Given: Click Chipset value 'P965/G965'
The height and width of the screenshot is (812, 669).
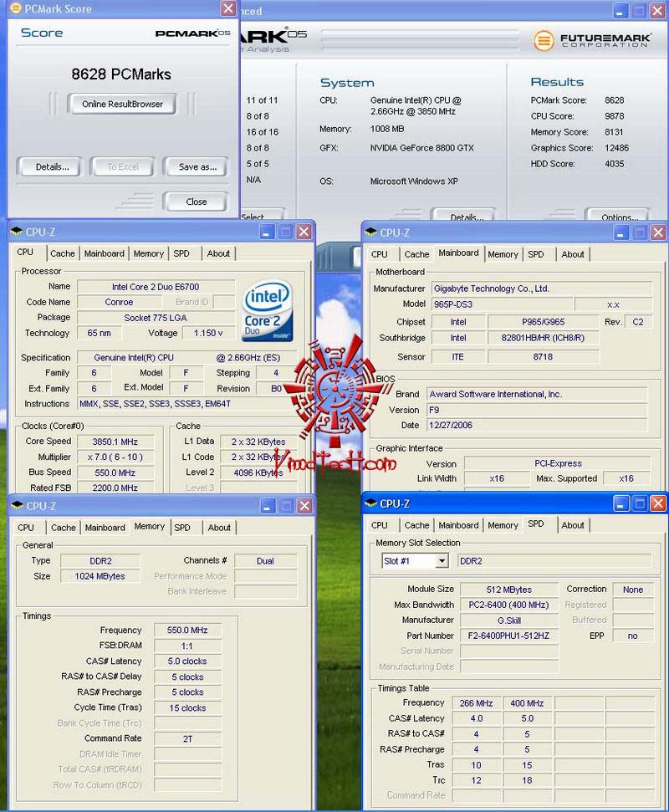Looking at the screenshot, I should [544, 322].
